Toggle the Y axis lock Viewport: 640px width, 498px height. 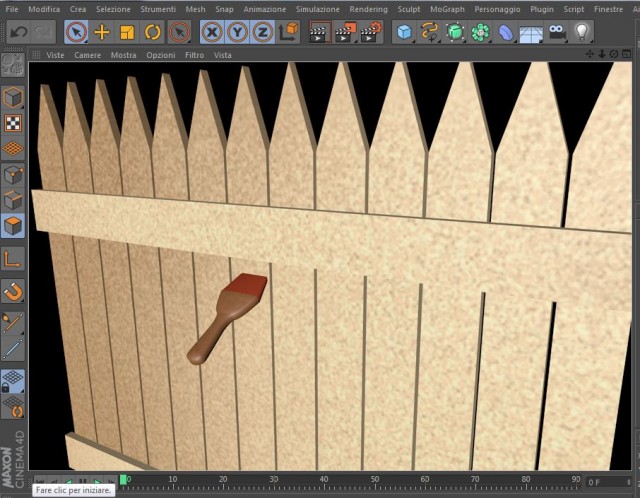point(237,32)
